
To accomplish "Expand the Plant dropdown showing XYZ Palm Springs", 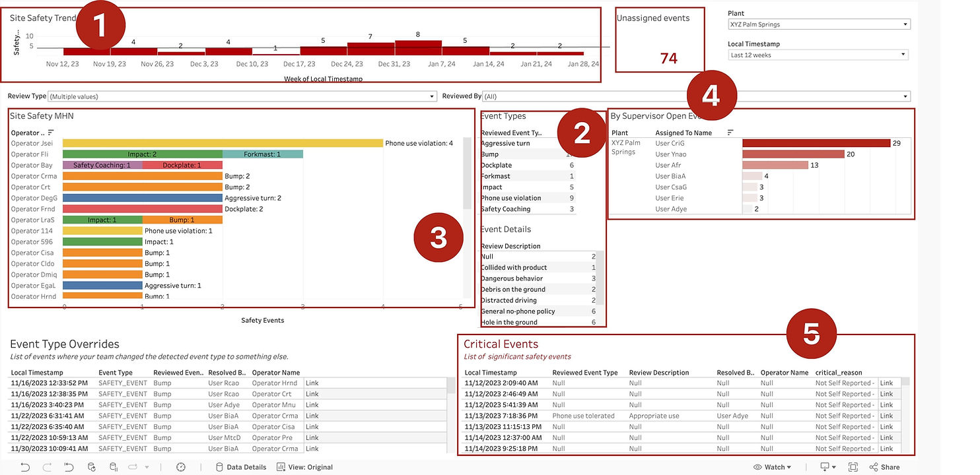I will tap(818, 24).
